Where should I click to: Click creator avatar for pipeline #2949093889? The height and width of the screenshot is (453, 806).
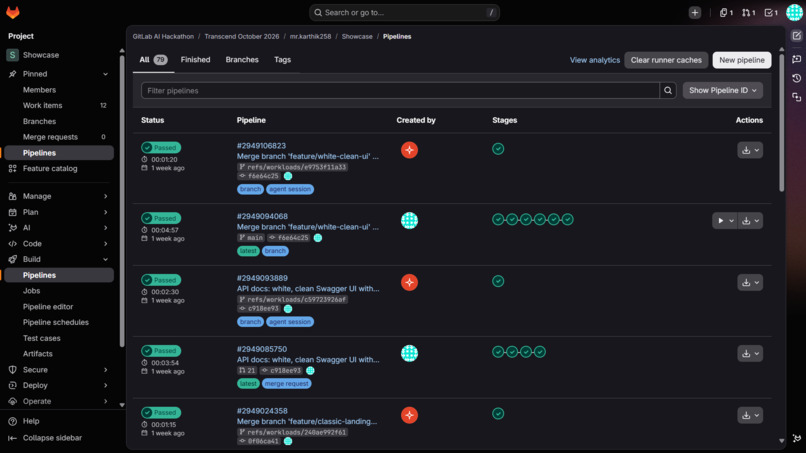point(409,282)
